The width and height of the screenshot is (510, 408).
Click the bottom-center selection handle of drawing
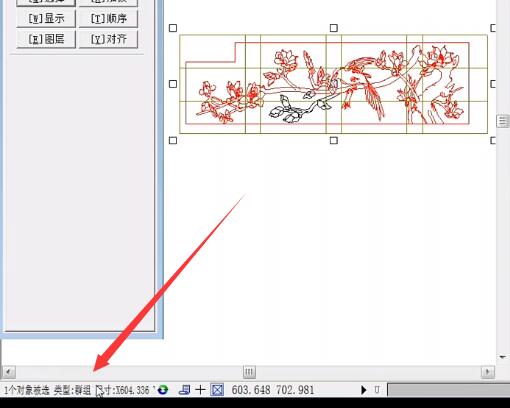pyautogui.click(x=333, y=140)
